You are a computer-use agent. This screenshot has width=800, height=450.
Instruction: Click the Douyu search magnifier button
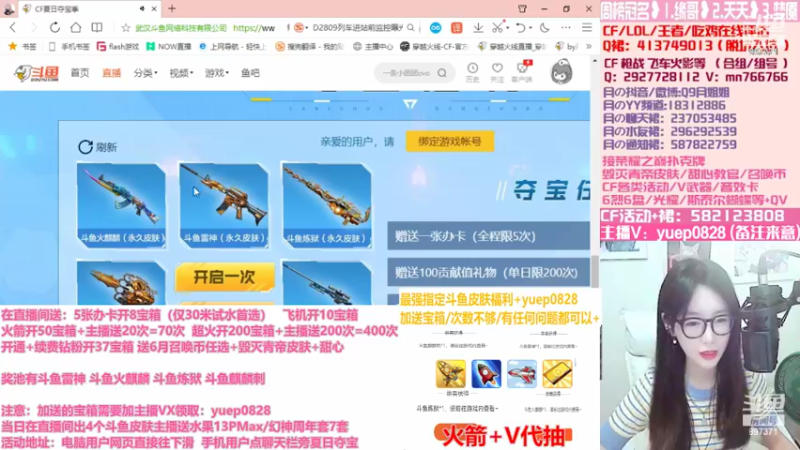pyautogui.click(x=442, y=73)
